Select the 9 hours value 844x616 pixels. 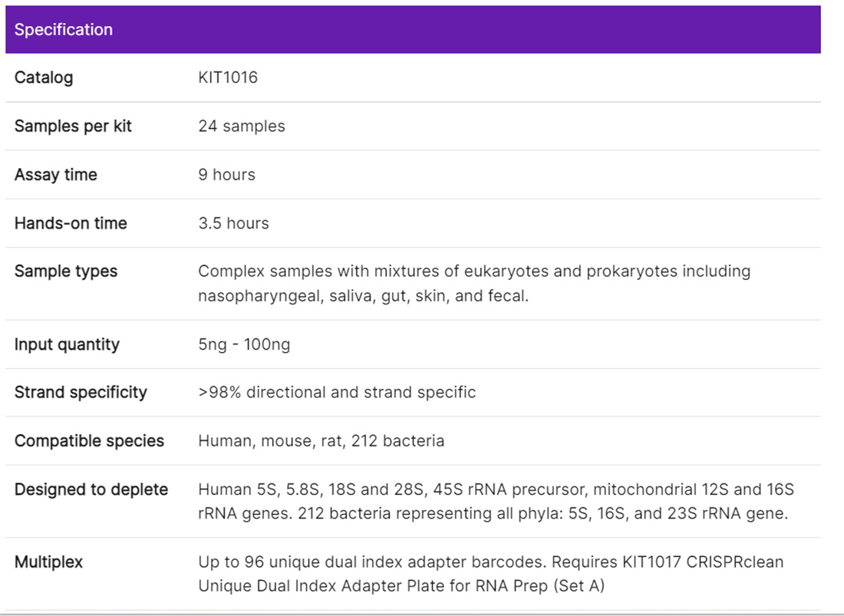[226, 174]
